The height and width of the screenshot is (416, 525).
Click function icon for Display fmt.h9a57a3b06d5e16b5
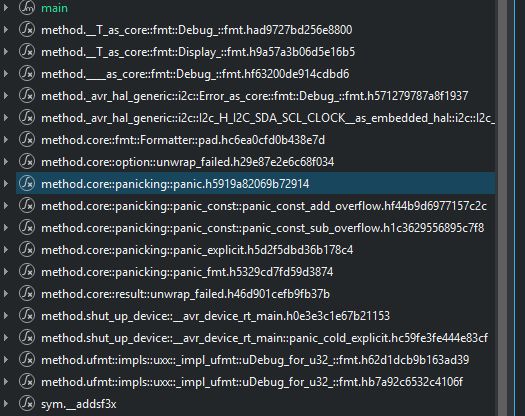click(x=27, y=52)
